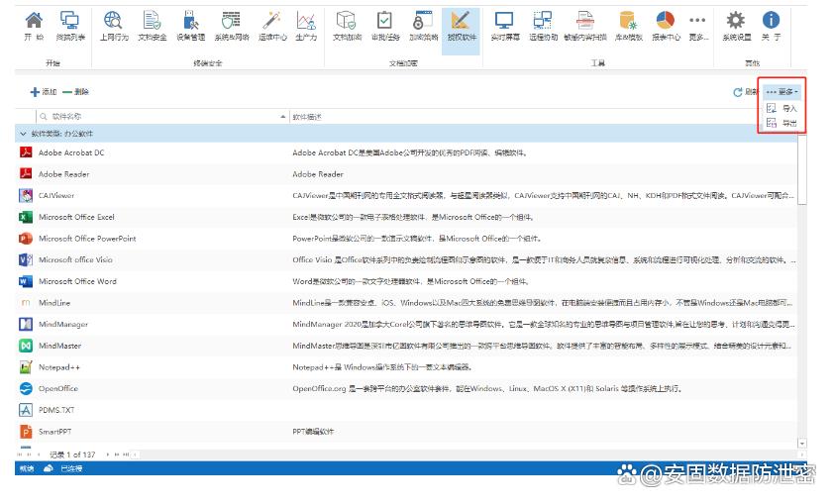
Task: Click the list scroll down arrow
Action: 802,444
